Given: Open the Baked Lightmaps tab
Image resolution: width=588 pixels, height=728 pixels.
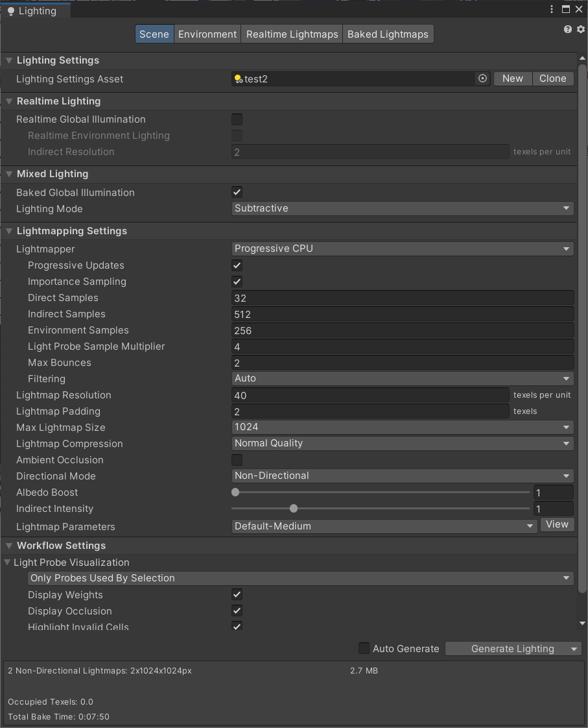Looking at the screenshot, I should click(388, 34).
